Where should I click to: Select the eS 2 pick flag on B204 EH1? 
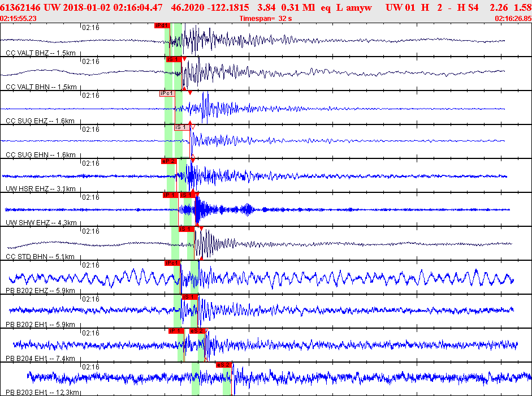click(x=197, y=331)
